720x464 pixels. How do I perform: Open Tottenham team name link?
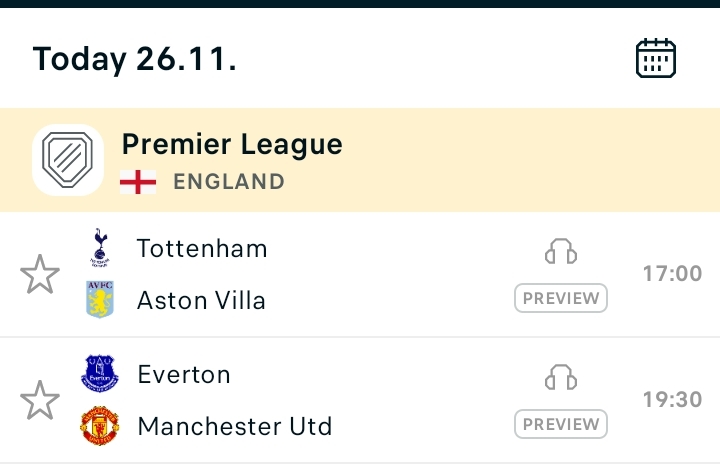202,249
